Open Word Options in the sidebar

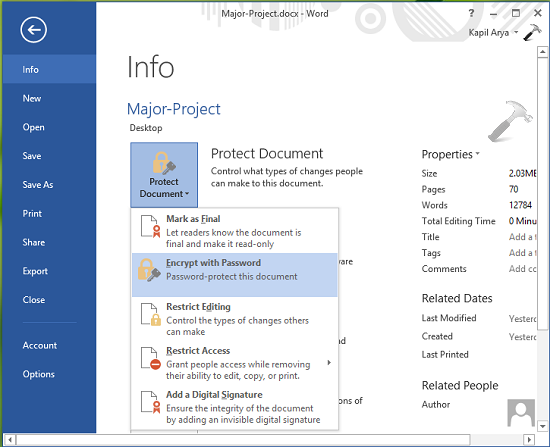click(x=49, y=374)
